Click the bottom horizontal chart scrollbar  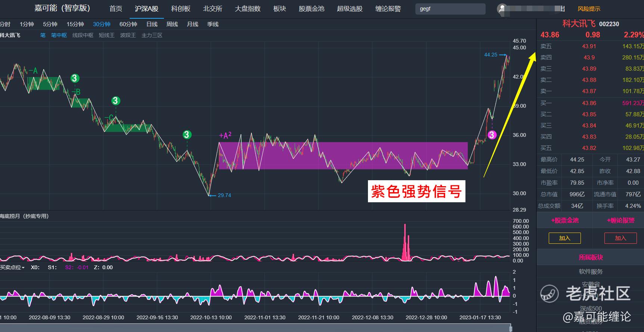tap(256, 328)
